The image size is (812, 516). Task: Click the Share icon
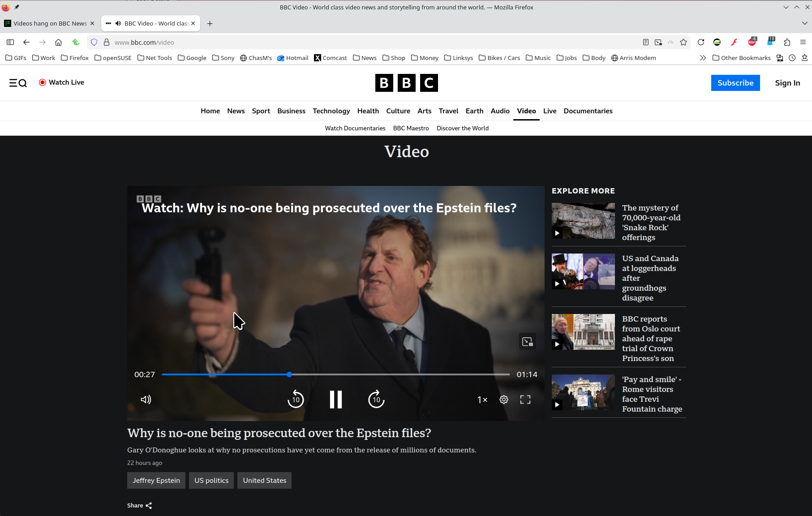click(149, 505)
